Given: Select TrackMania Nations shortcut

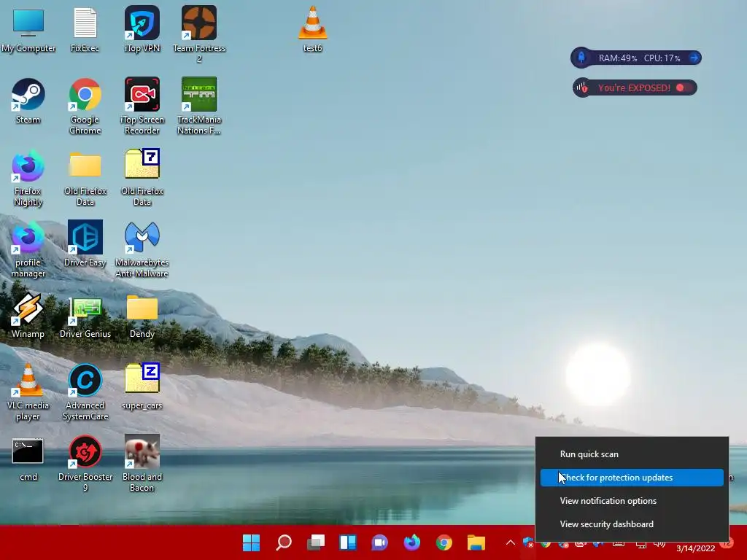Looking at the screenshot, I should point(199,106).
